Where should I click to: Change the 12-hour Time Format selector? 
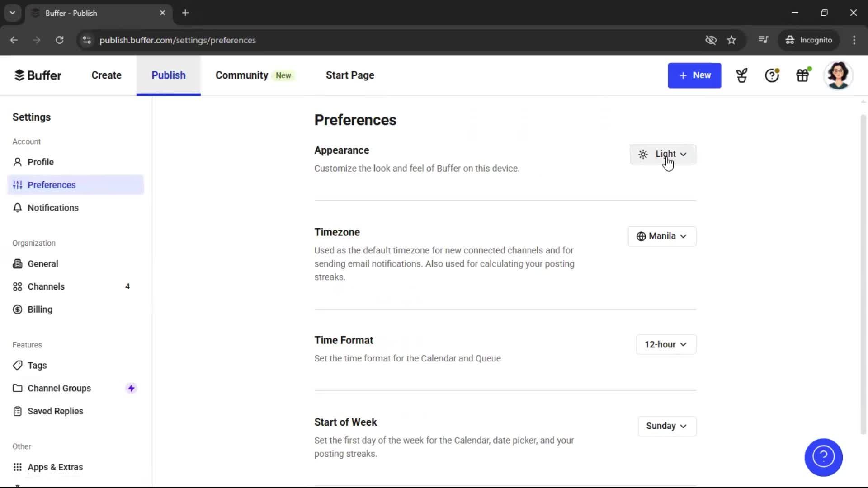tap(665, 344)
